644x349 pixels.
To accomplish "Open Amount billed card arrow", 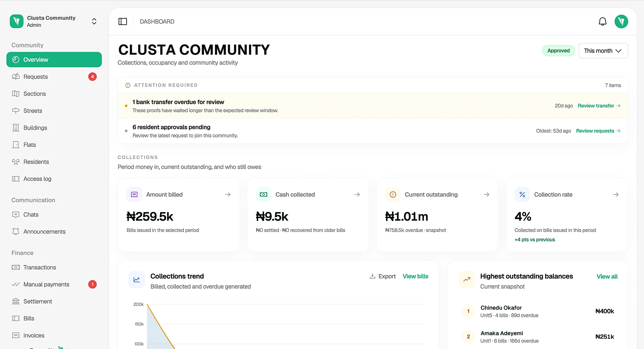I will pyautogui.click(x=228, y=195).
